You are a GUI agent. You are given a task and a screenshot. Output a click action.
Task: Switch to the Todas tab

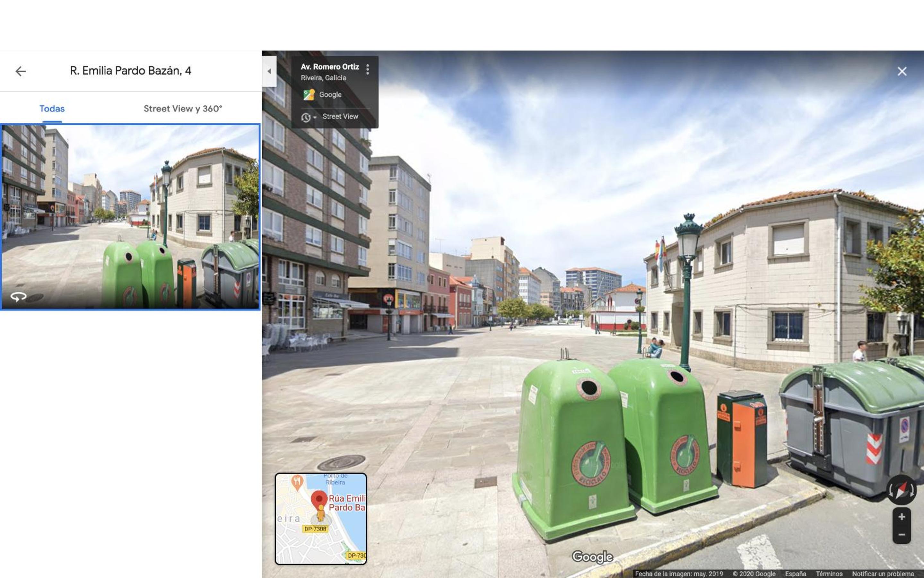pyautogui.click(x=52, y=109)
